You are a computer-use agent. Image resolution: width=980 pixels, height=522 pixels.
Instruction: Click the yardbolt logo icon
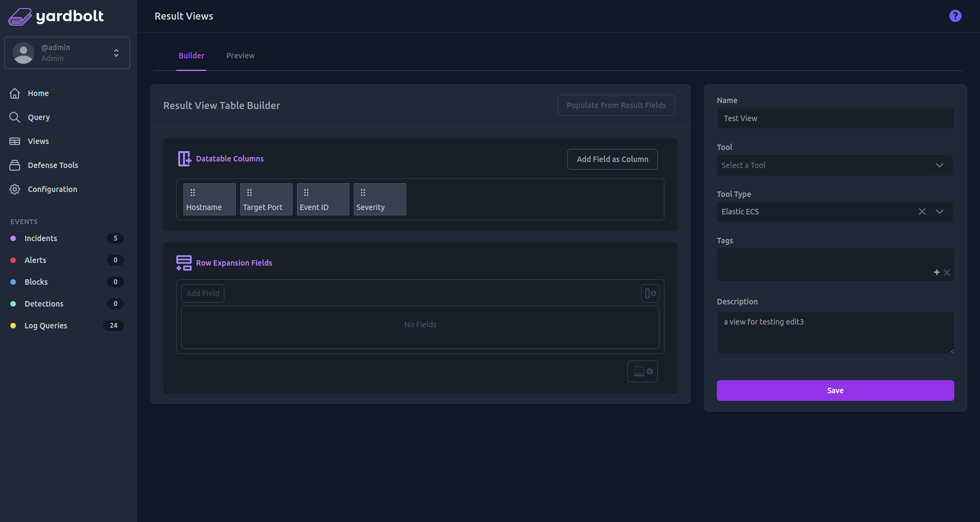tap(20, 17)
